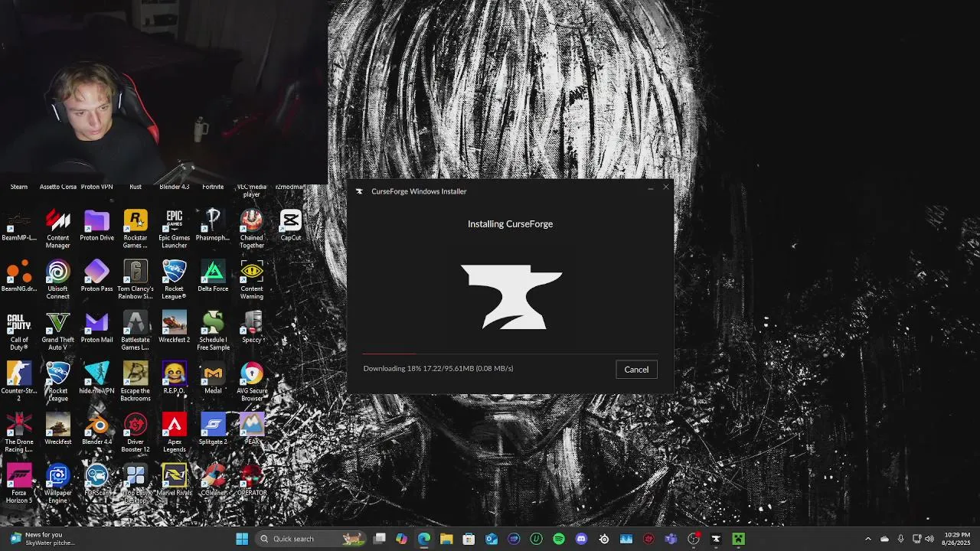This screenshot has height=551, width=980.
Task: Open Discord from the taskbar
Action: point(581,539)
